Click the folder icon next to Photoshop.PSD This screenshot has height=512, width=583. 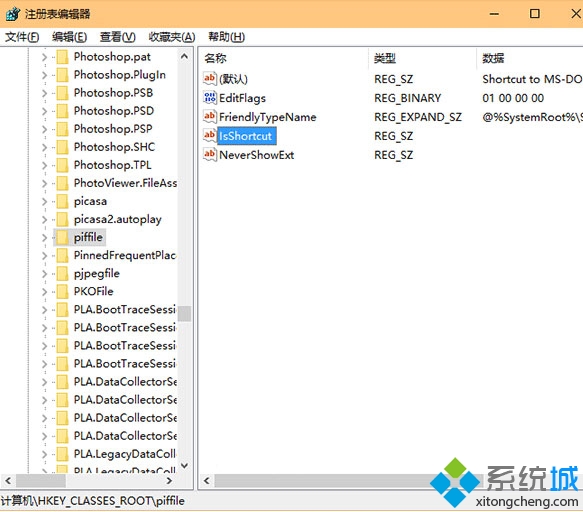(x=62, y=111)
